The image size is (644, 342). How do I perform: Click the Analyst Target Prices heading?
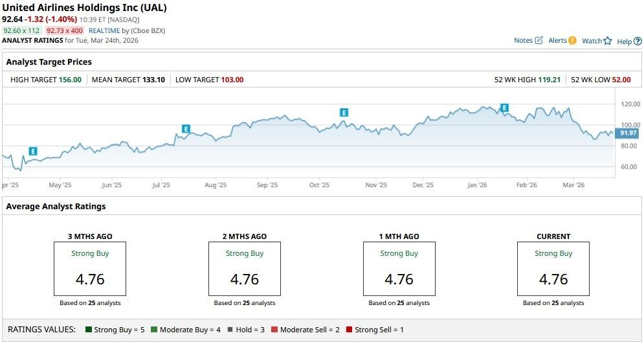coord(49,62)
